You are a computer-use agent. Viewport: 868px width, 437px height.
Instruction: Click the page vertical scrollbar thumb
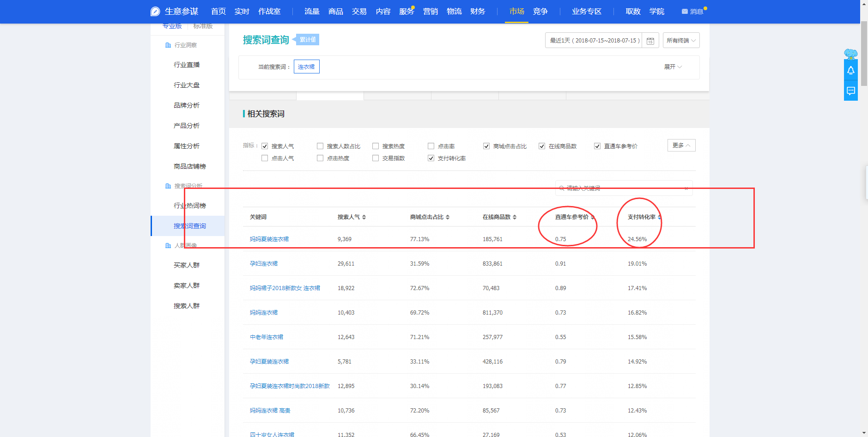(864, 54)
